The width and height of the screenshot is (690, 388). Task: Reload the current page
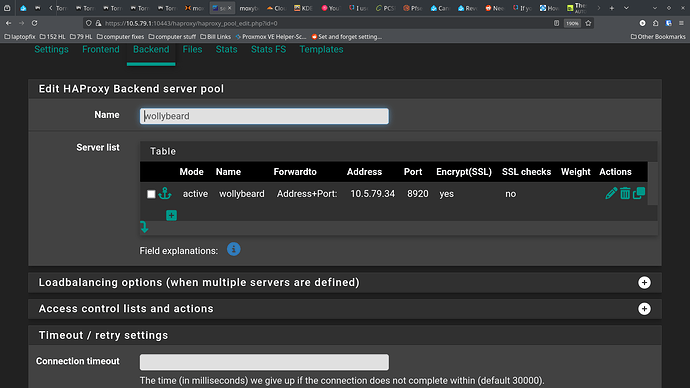point(34,23)
